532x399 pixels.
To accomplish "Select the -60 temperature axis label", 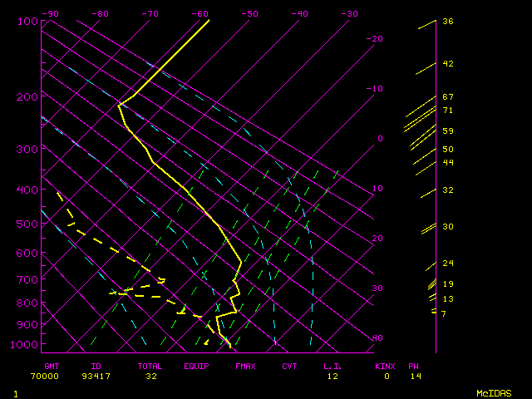I will click(x=199, y=14).
